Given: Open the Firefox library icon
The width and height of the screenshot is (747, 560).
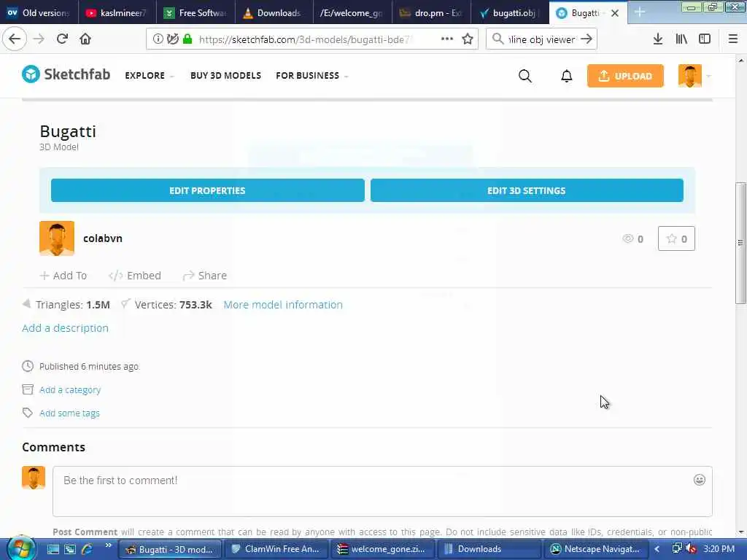Looking at the screenshot, I should point(681,39).
